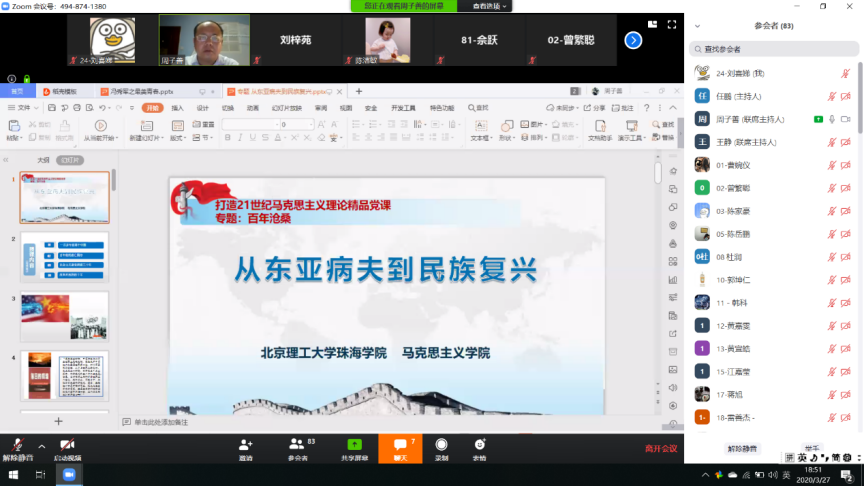This screenshot has width=864, height=486.
Task: Switch Zoom video layout view icon
Action: coord(652,24)
